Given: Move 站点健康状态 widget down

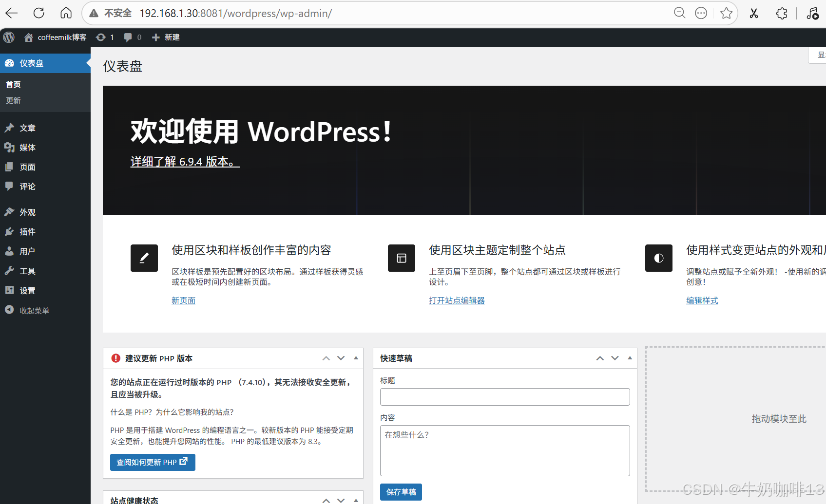Looking at the screenshot, I should (x=341, y=500).
